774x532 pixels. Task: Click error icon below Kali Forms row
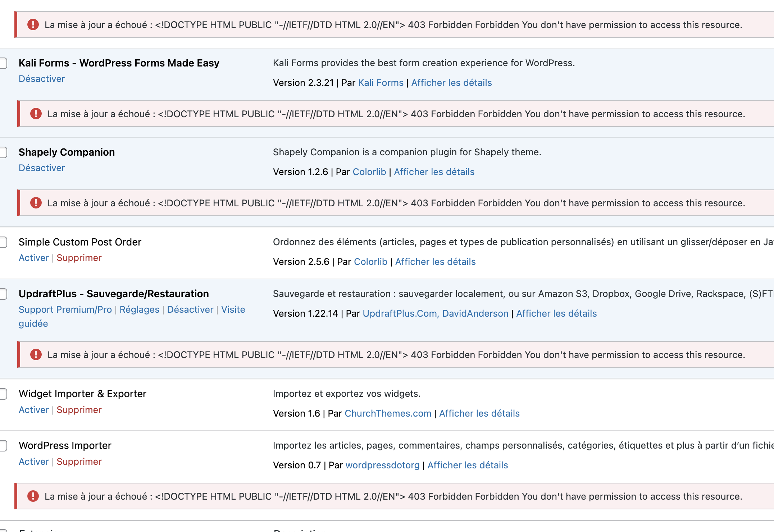click(x=36, y=114)
